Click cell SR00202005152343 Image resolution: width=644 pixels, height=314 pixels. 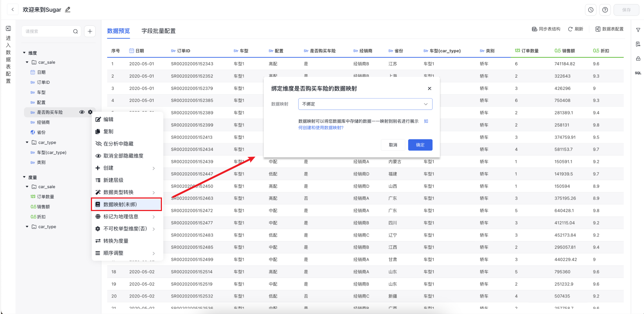[192, 64]
